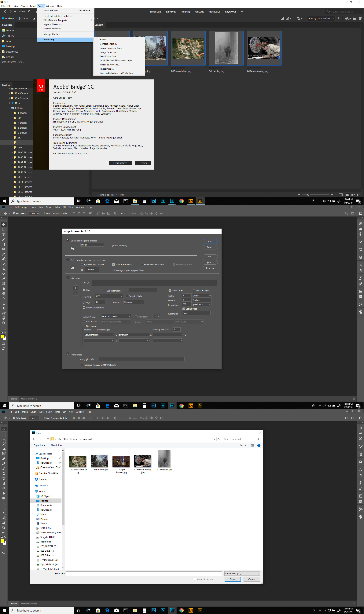364x614 pixels.
Task: Open the Format Standard dropdown
Action: (x=134, y=302)
